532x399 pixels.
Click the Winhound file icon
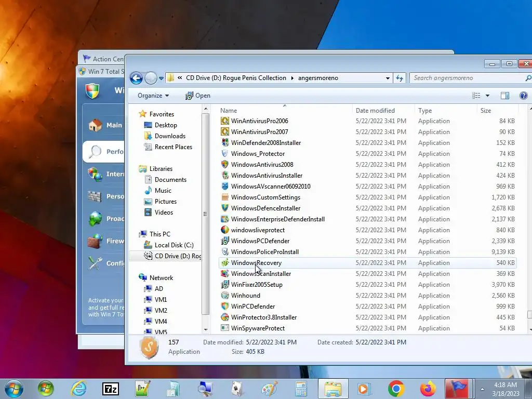(224, 295)
